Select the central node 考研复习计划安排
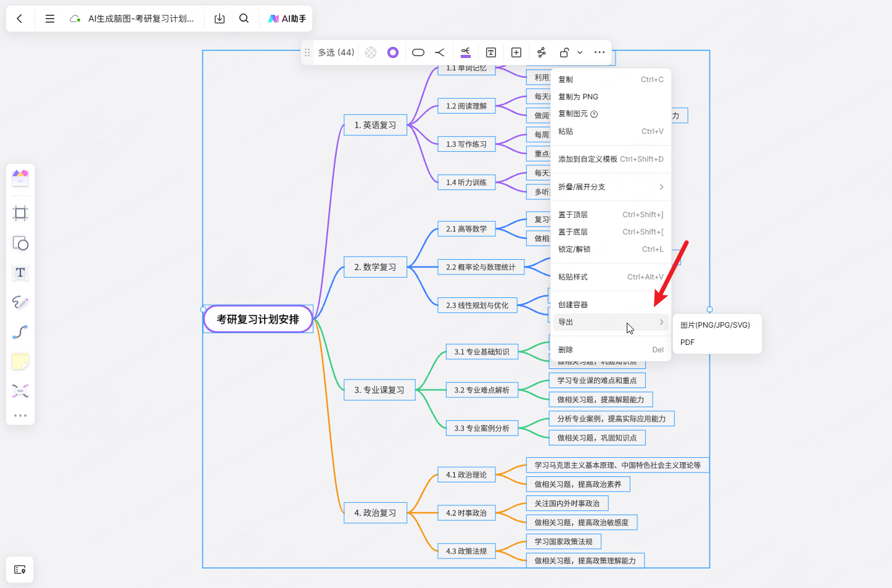Screen dimensions: 892x588 tap(258, 319)
